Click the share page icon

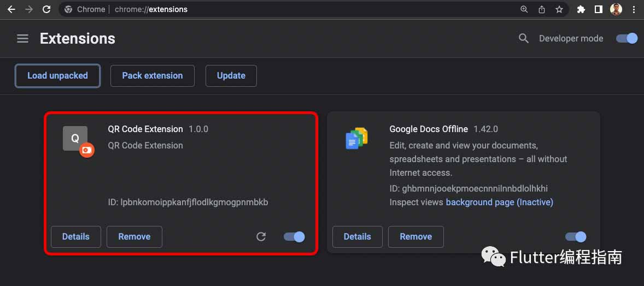click(542, 9)
